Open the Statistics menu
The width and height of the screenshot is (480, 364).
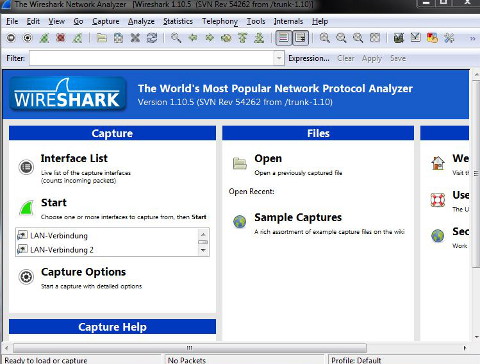178,21
